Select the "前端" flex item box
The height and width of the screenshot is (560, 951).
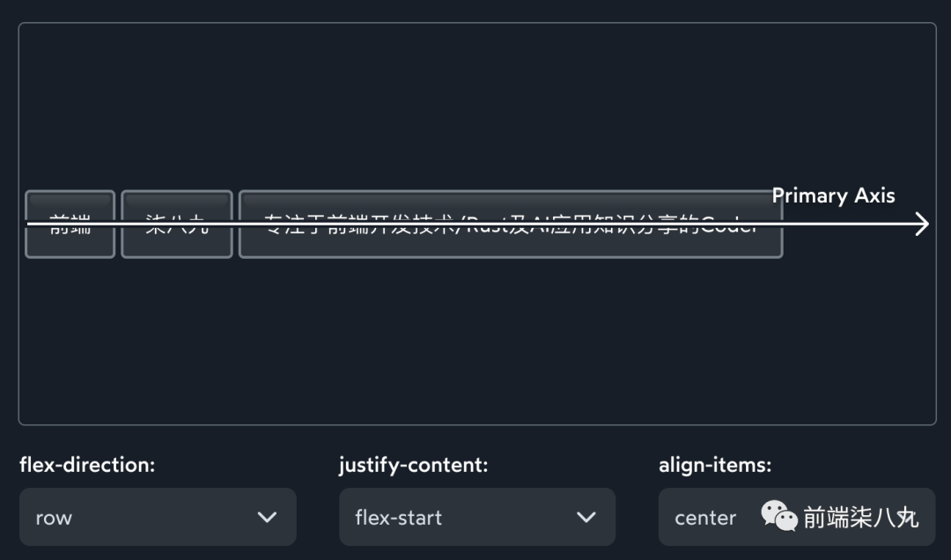pyautogui.click(x=70, y=225)
